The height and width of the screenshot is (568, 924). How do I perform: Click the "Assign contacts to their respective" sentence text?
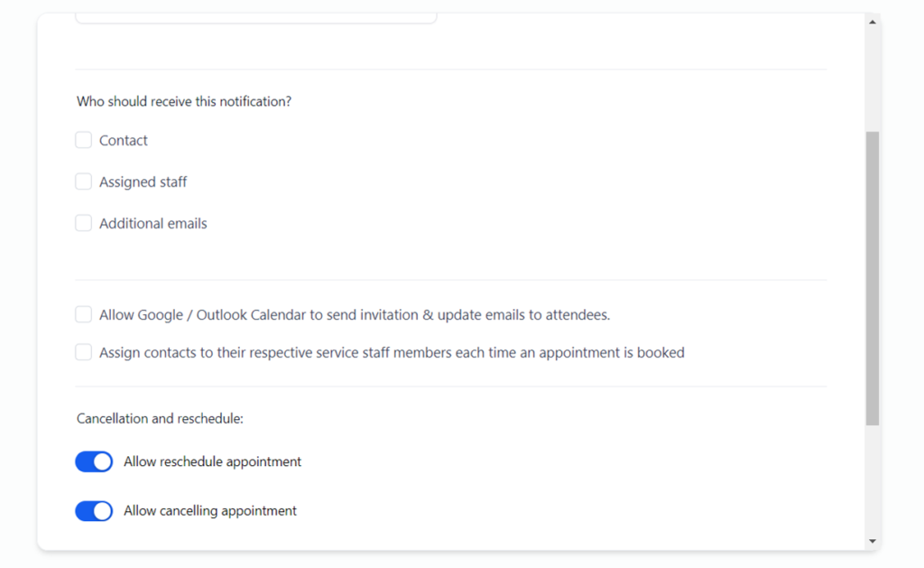[392, 353]
